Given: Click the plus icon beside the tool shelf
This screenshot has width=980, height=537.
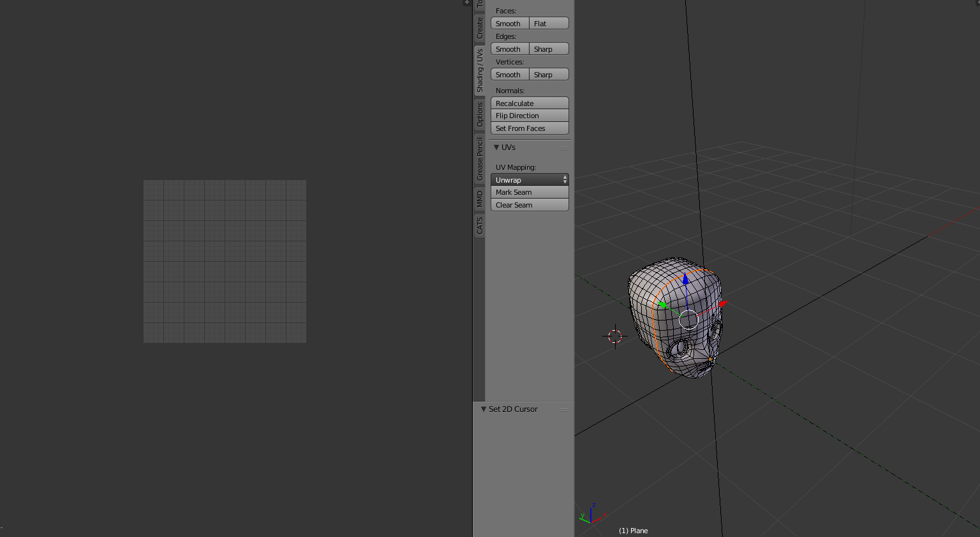Looking at the screenshot, I should [x=466, y=3].
